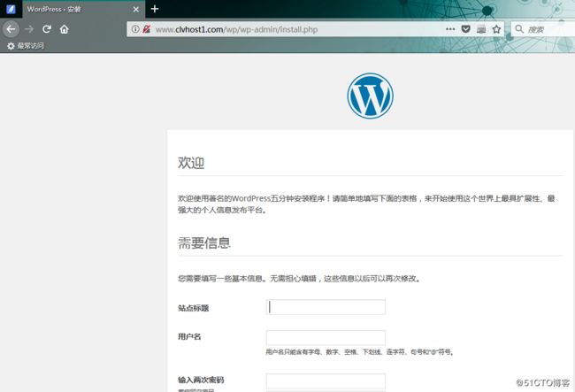Close the WordPress 安装 tab
Image resolution: width=575 pixels, height=392 pixels.
135,9
